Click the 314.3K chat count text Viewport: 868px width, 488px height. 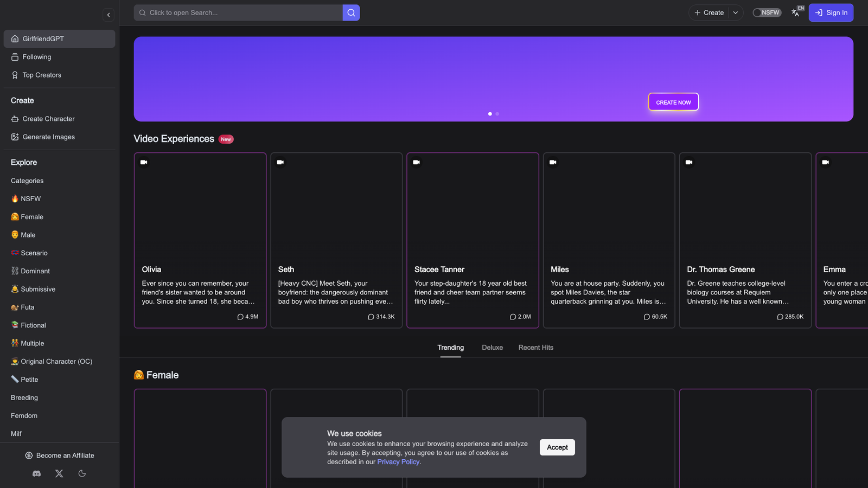[385, 317]
